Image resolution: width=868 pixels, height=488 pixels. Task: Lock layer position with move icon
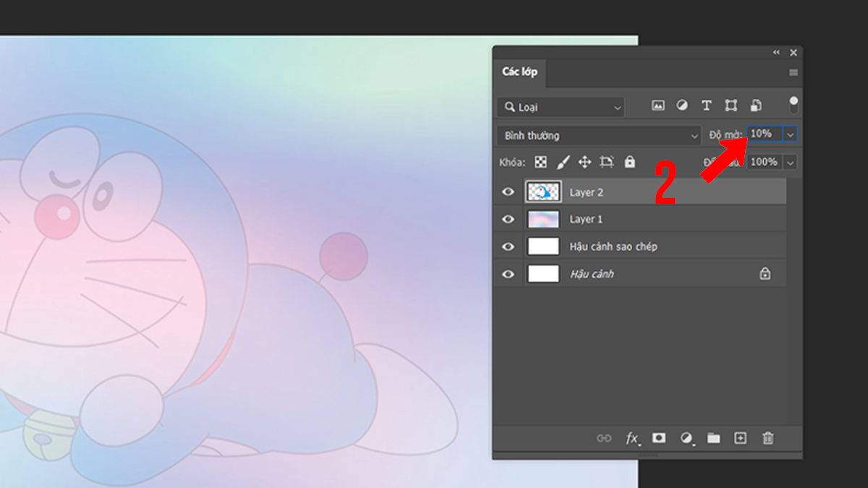[585, 162]
